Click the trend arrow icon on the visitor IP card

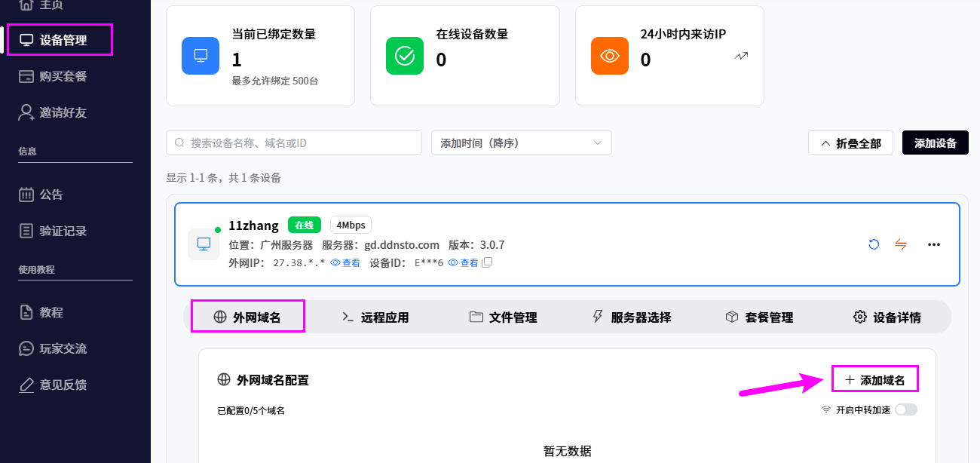coord(741,56)
